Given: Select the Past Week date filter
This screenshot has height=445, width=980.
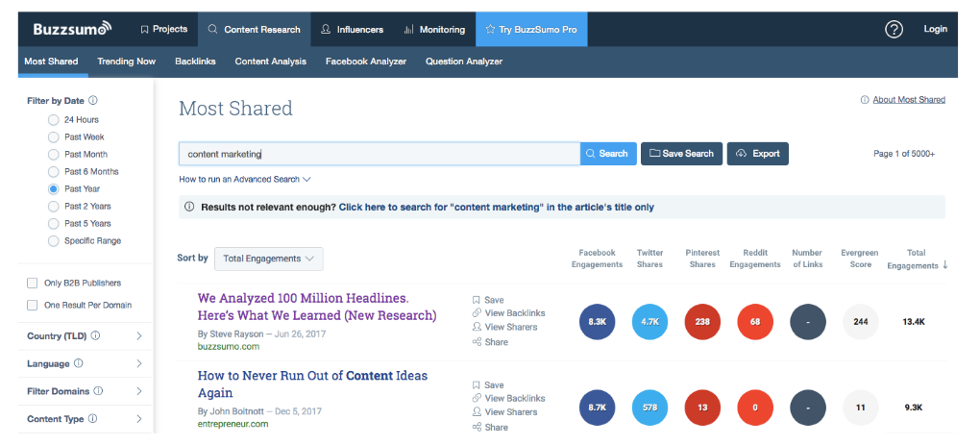Looking at the screenshot, I should tap(53, 136).
